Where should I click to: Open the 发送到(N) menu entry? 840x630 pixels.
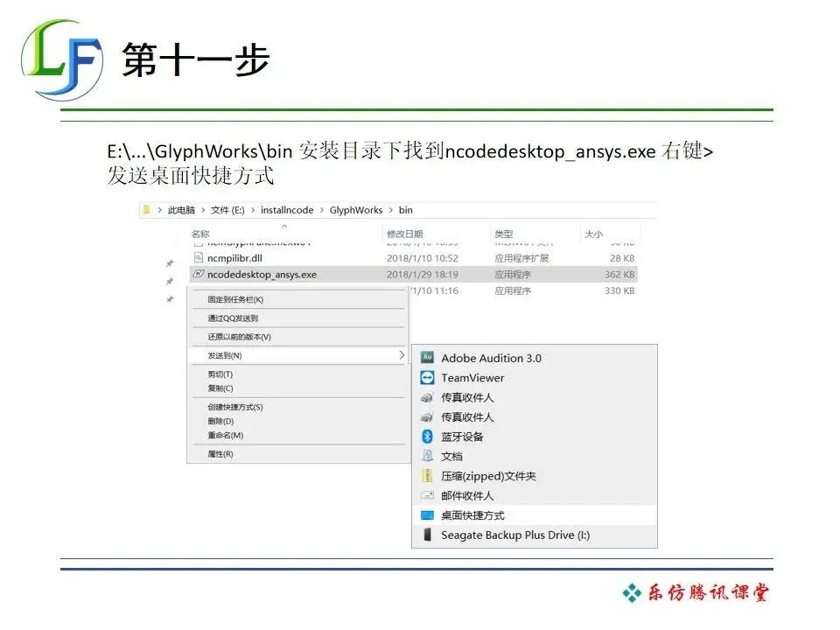pyautogui.click(x=297, y=355)
